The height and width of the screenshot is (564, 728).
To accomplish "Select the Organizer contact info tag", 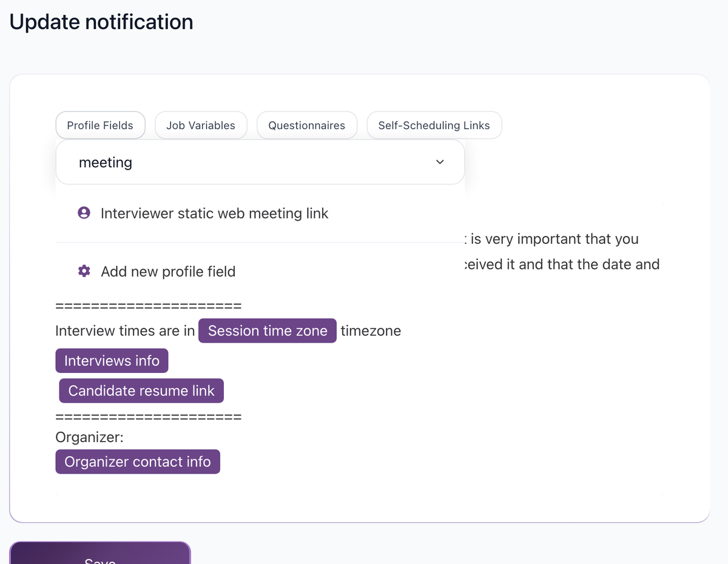I will click(138, 462).
